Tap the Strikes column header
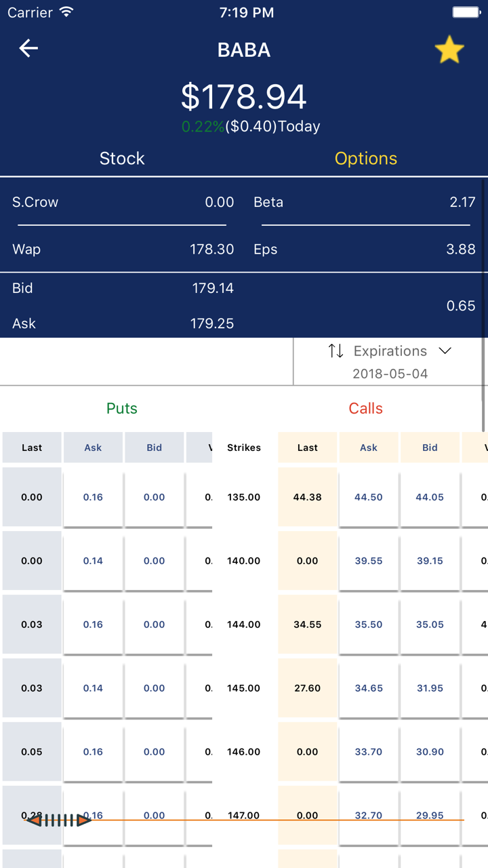The height and width of the screenshot is (868, 488). click(244, 448)
